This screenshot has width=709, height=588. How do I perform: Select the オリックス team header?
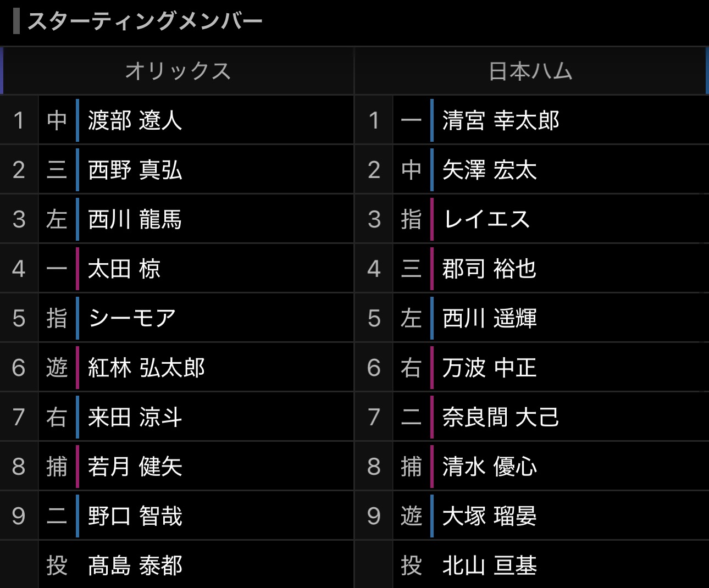pos(178,71)
